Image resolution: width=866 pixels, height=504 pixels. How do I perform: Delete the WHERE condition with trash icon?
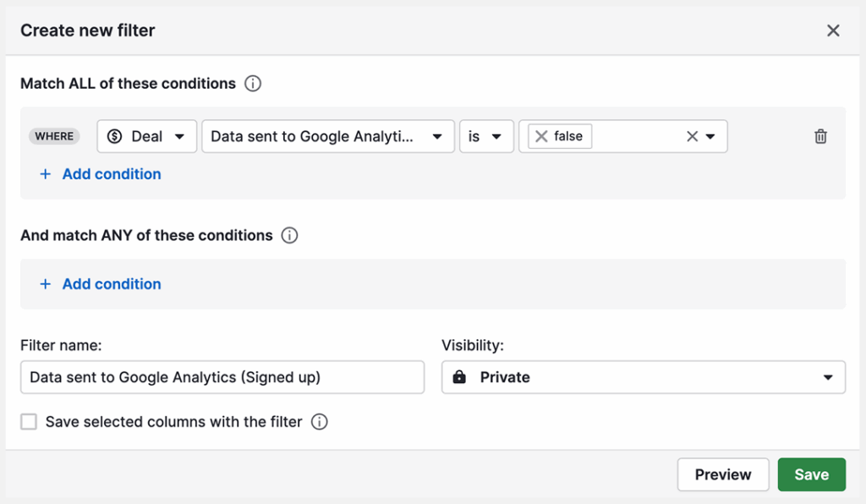point(820,136)
